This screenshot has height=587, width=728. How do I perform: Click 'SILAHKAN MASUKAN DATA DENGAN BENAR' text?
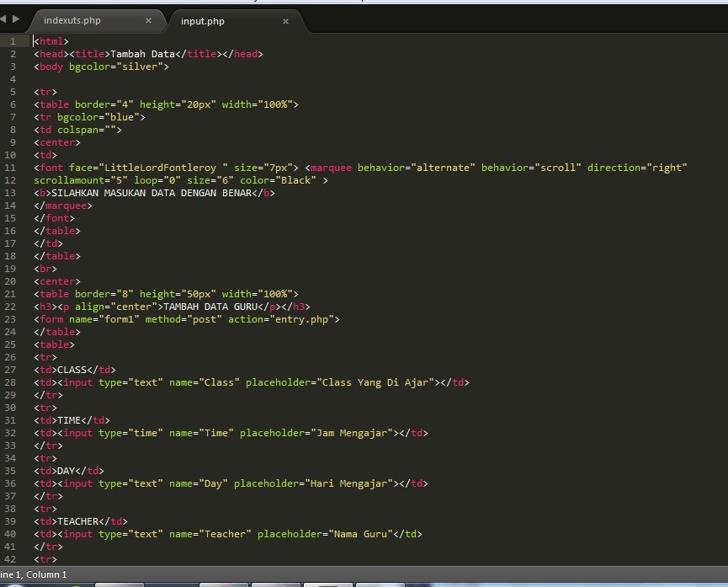(151, 193)
